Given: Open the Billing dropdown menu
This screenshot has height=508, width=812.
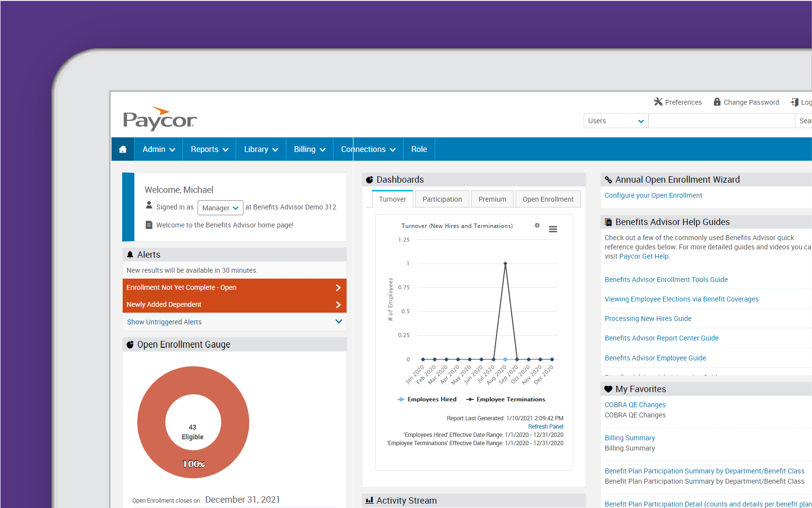Looking at the screenshot, I should pyautogui.click(x=310, y=149).
